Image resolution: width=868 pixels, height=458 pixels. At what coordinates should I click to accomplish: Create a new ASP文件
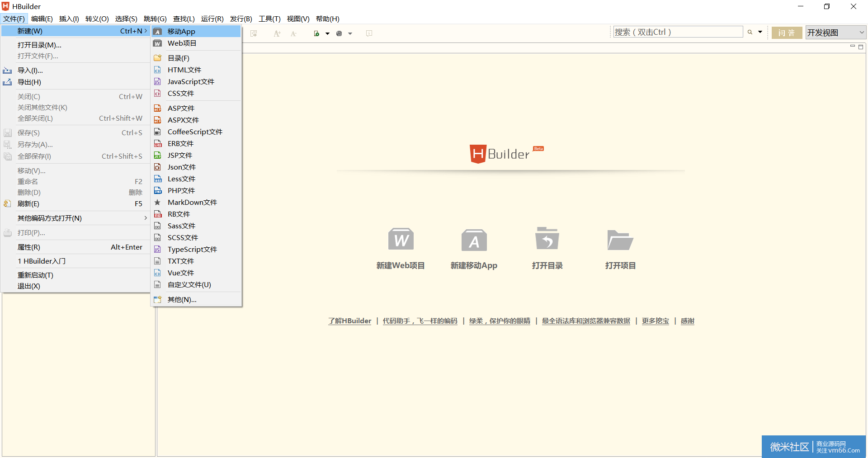click(x=196, y=108)
